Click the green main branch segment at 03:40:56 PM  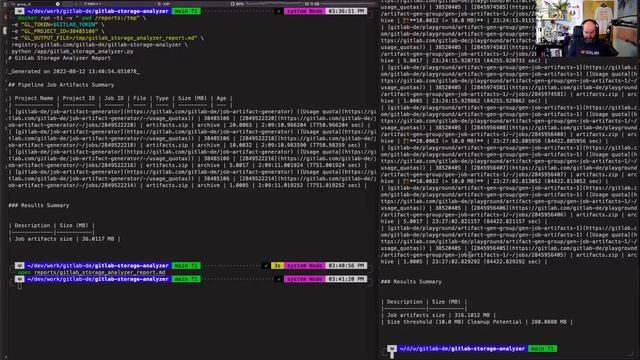(186, 266)
